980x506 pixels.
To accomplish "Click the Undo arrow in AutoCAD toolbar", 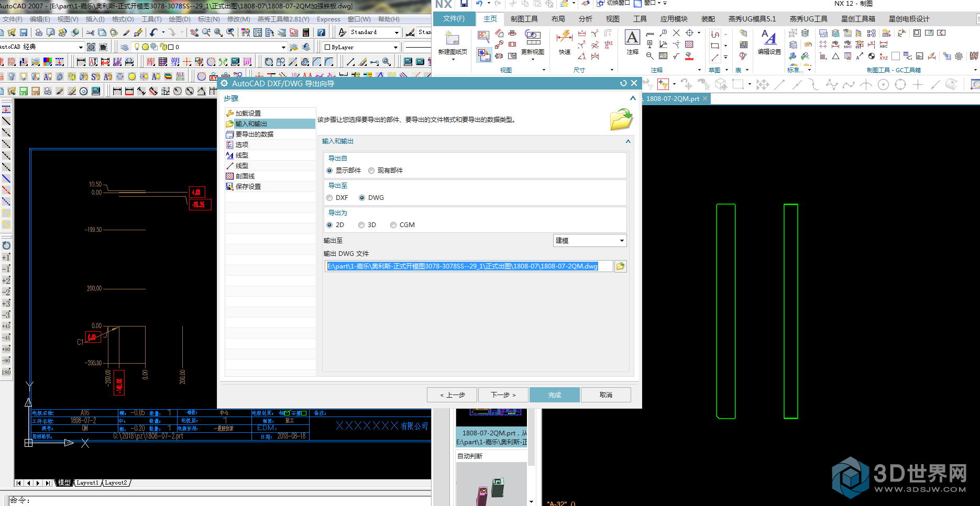I will (154, 32).
